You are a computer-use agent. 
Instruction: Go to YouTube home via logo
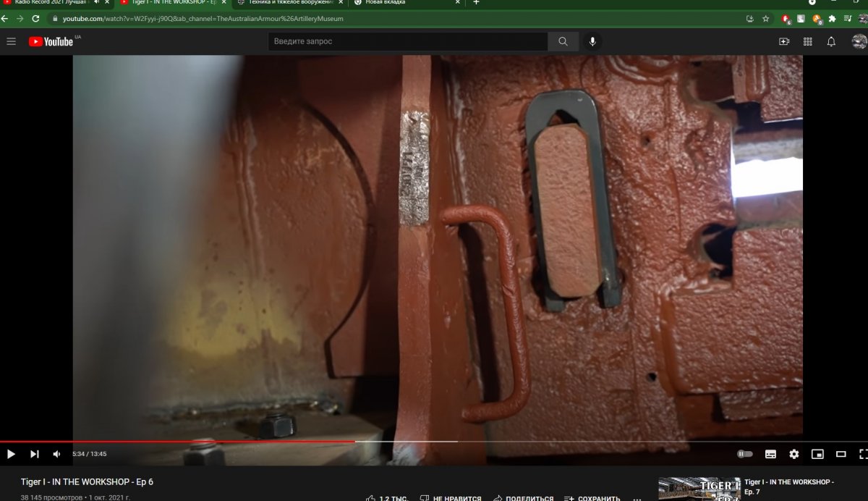[x=51, y=41]
